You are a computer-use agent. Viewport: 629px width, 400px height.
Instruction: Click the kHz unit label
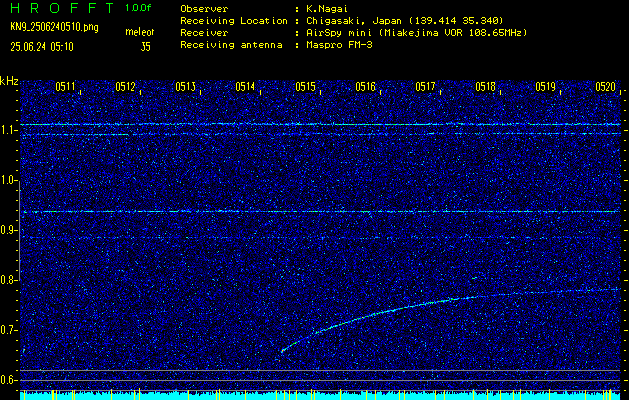pyautogui.click(x=9, y=81)
